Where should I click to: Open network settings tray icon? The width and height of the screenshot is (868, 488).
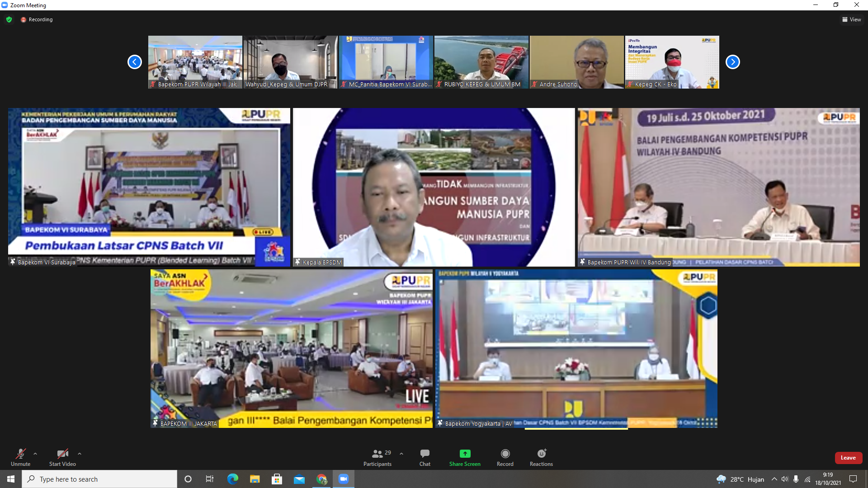click(x=807, y=479)
